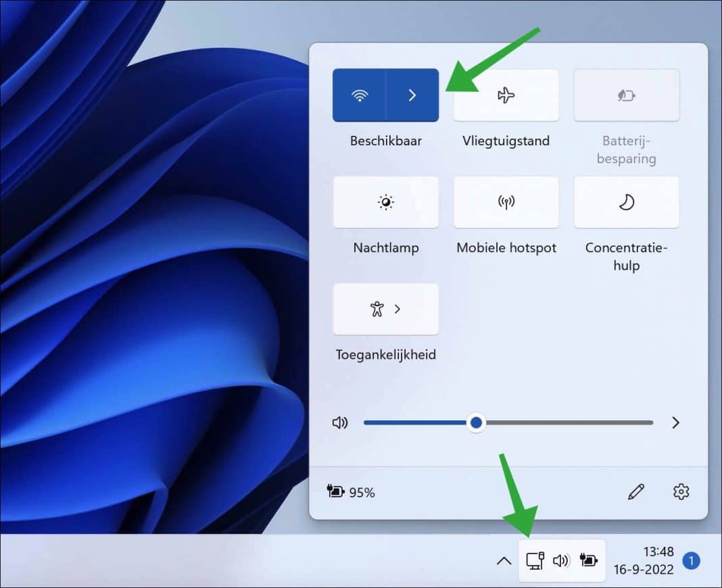Adjust the volume slider

[475, 422]
